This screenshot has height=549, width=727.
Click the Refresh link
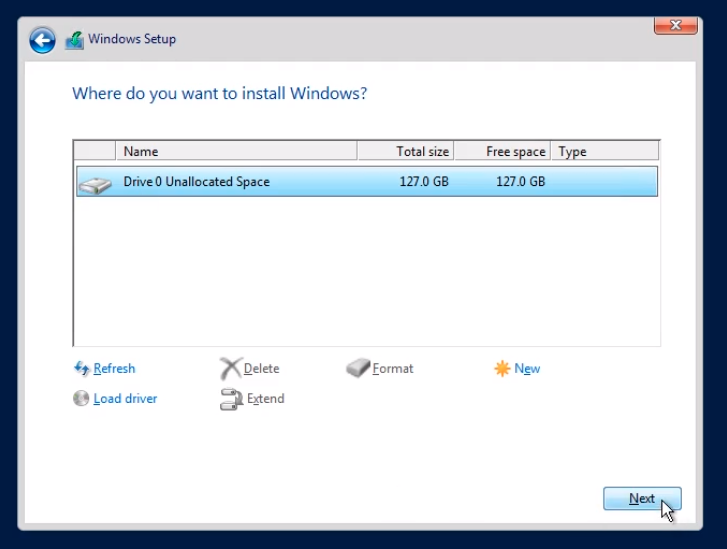click(114, 369)
